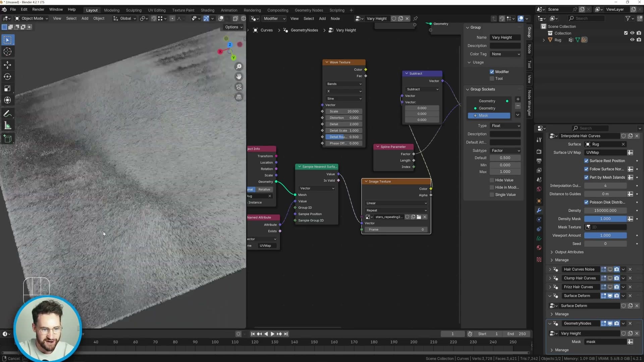
Task: Open the socket Type Float dropdown
Action: pos(505,126)
